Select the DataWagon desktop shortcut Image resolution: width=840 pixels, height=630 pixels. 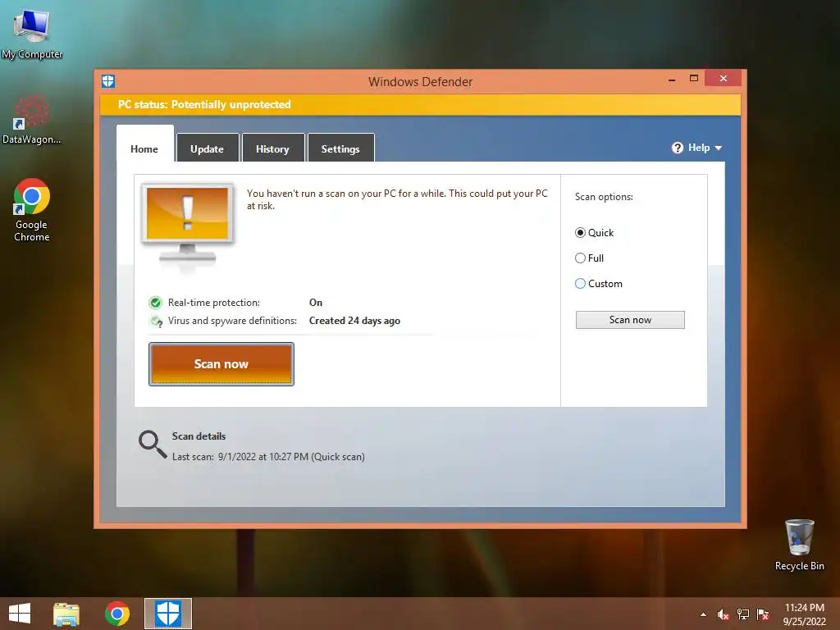32,120
